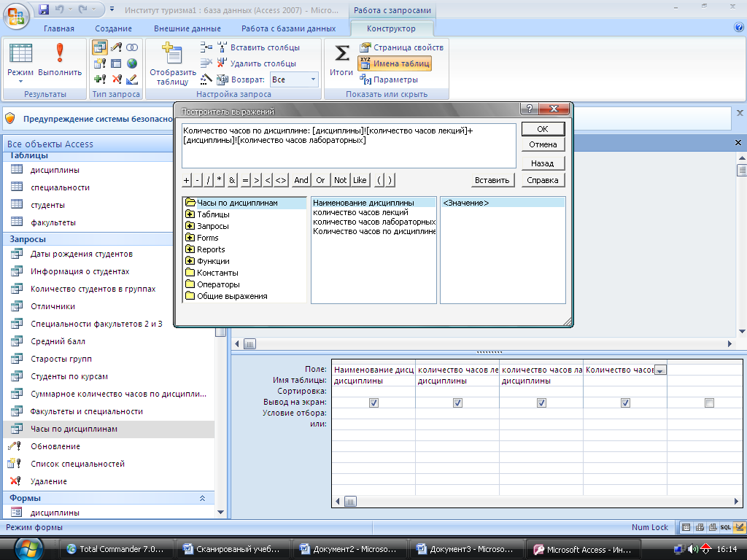Uncheck Вывод на экран for количество часов лекций column
The height and width of the screenshot is (560, 747).
[x=458, y=402]
